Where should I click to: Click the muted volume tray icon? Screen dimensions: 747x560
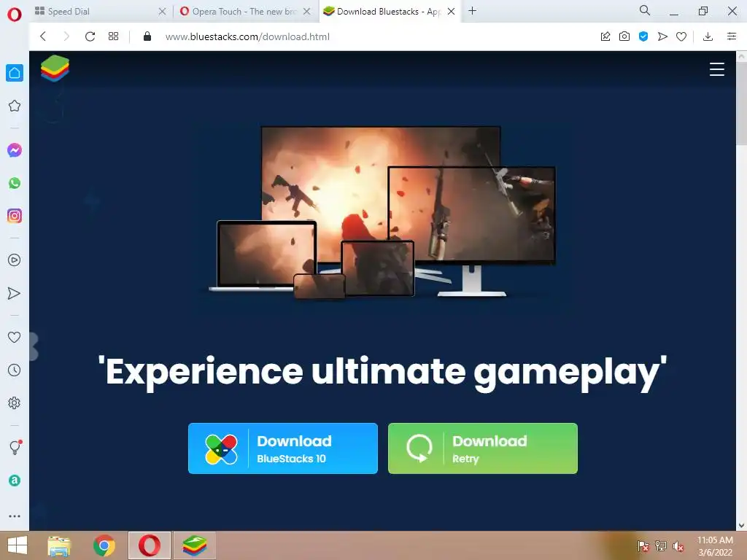678,546
